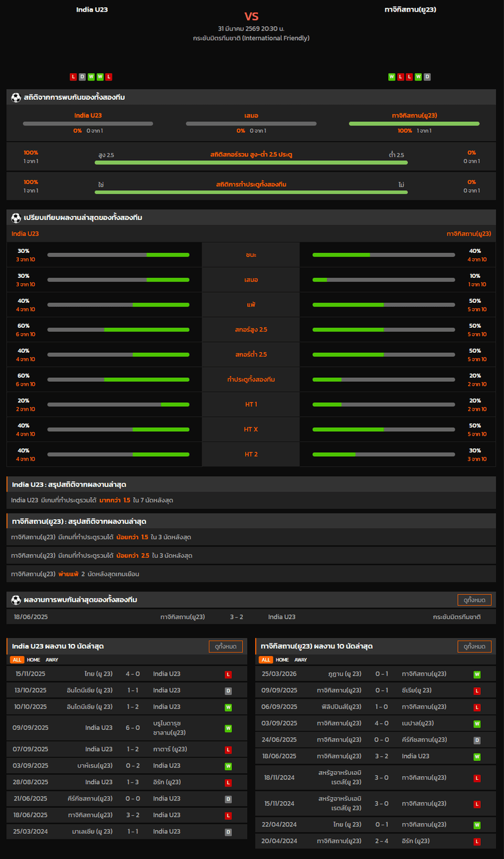This screenshot has width=504, height=859.
Task: Select AWAY filter in Tajikistan last 10 results
Action: (301, 660)
